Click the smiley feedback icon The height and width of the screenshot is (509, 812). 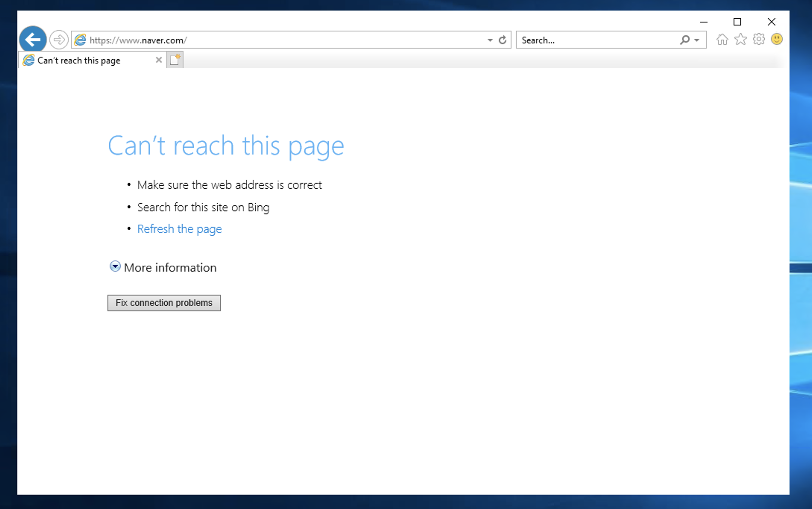tap(777, 39)
